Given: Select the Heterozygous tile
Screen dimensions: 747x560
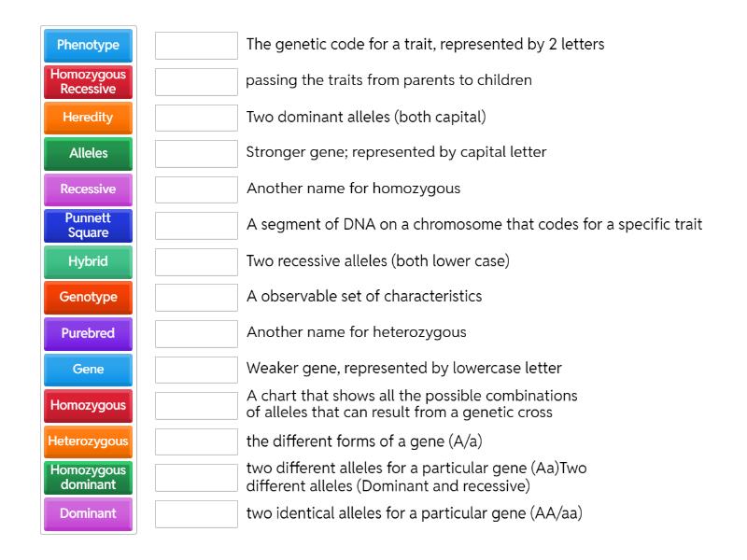Looking at the screenshot, I should tap(88, 441).
